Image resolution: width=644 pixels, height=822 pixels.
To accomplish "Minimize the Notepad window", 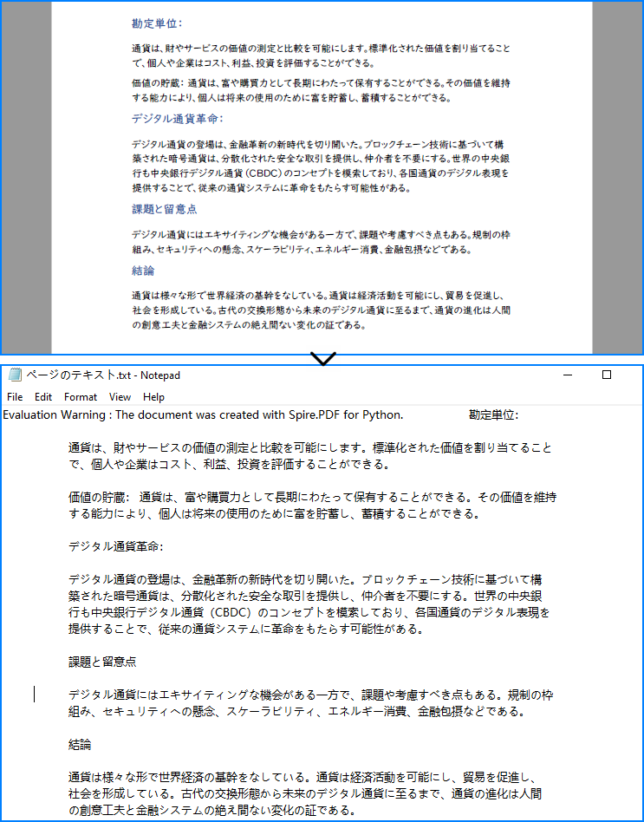I will pyautogui.click(x=568, y=375).
